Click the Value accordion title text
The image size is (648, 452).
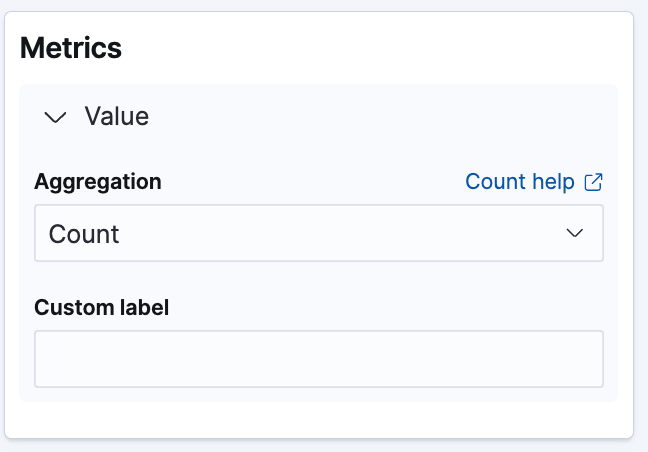click(116, 117)
